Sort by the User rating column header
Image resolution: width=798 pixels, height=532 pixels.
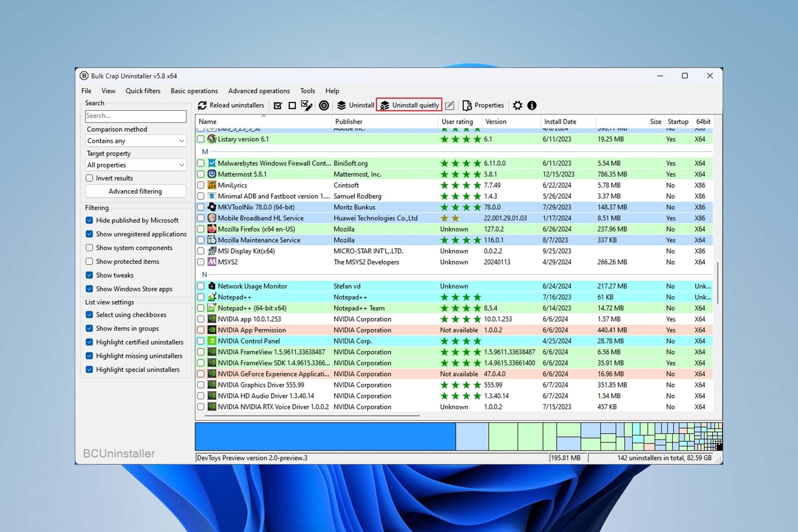tap(460, 121)
